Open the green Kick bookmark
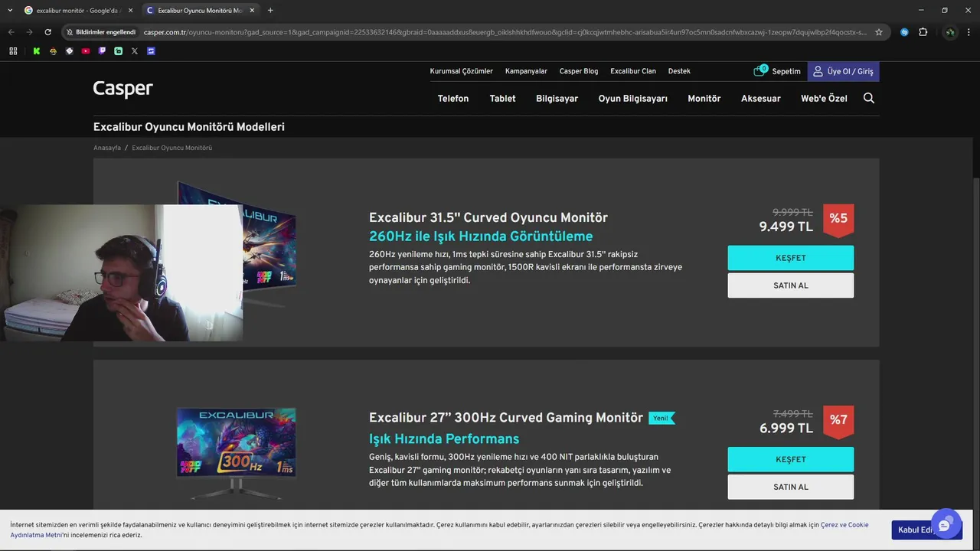The height and width of the screenshot is (551, 980). (x=36, y=51)
